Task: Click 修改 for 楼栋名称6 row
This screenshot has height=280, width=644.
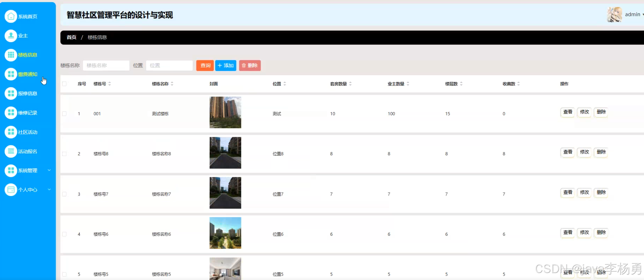Action: (584, 233)
